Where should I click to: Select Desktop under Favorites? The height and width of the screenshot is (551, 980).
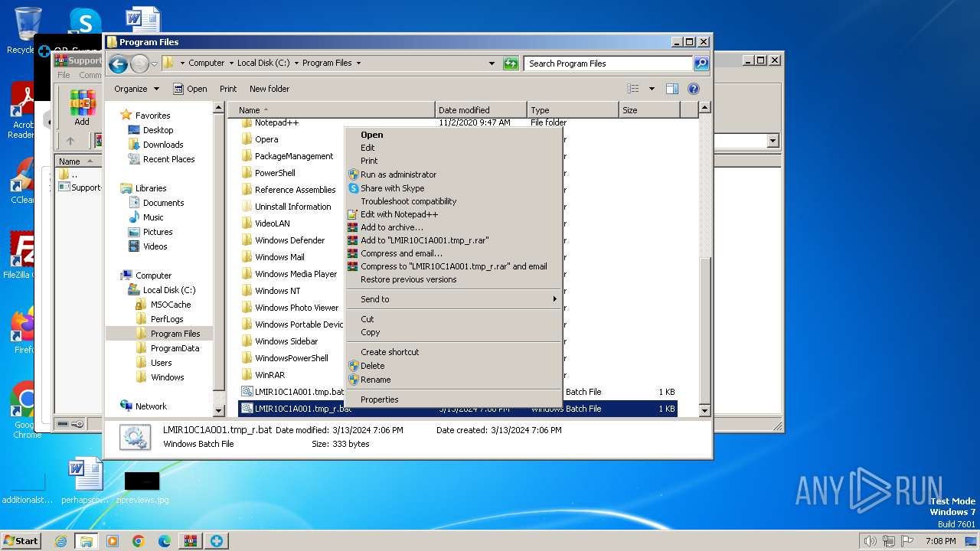[150, 130]
